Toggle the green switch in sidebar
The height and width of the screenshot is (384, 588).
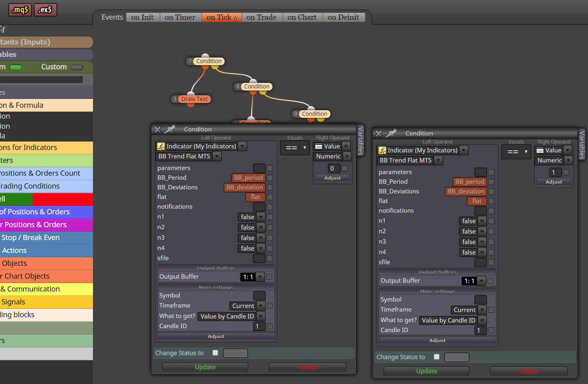pyautogui.click(x=16, y=67)
